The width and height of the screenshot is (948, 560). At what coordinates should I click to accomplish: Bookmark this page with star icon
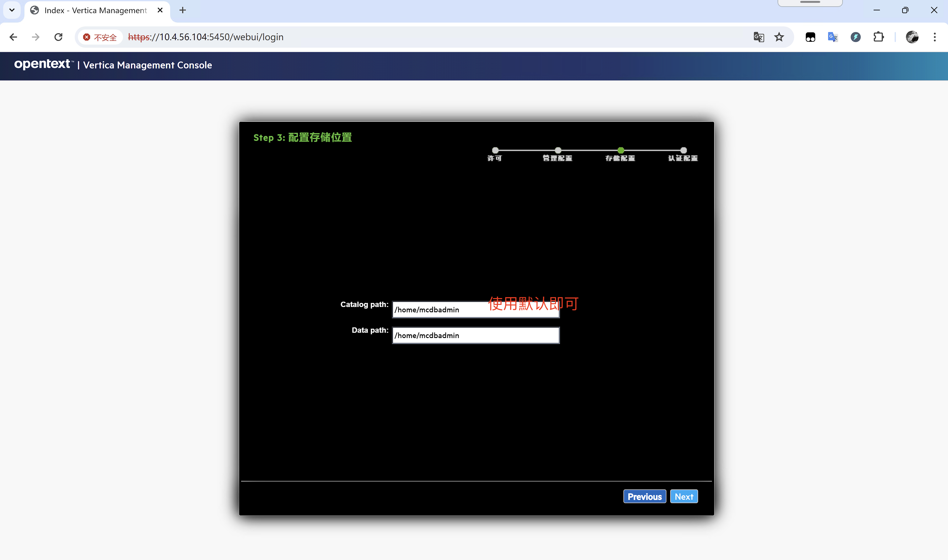(x=779, y=37)
